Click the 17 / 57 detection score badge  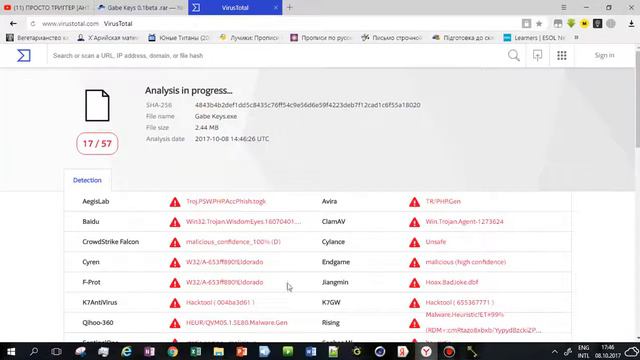(97, 144)
